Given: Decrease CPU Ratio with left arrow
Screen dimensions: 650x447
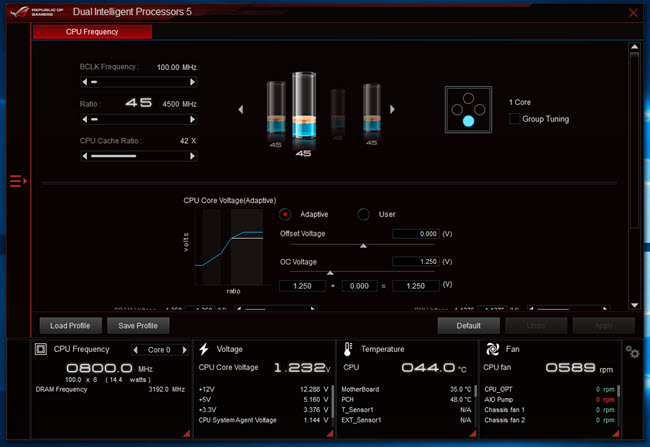Looking at the screenshot, I should [85, 119].
